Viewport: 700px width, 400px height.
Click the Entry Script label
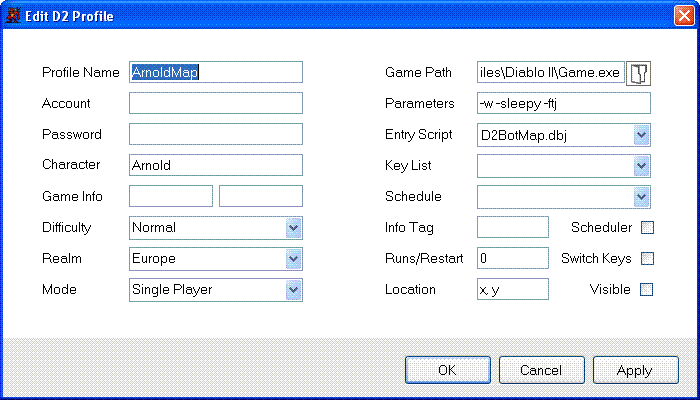click(x=419, y=135)
